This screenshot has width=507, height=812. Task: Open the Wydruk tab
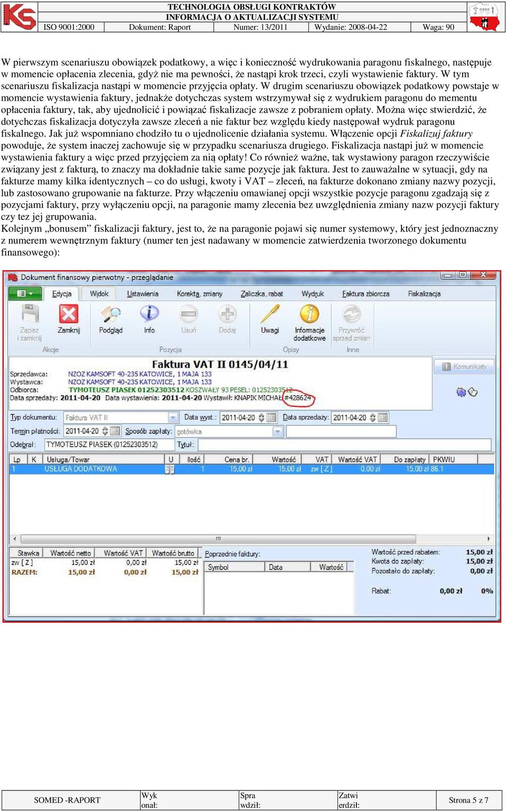coord(313,294)
